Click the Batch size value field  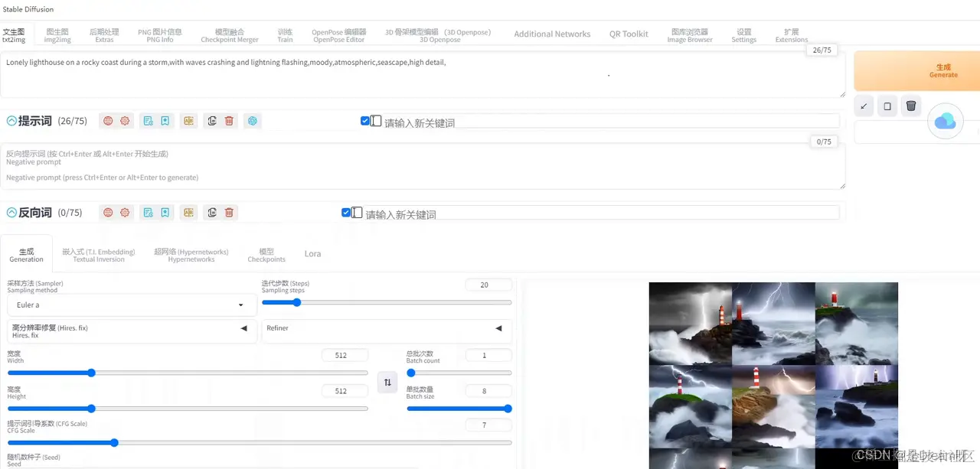pyautogui.click(x=488, y=391)
